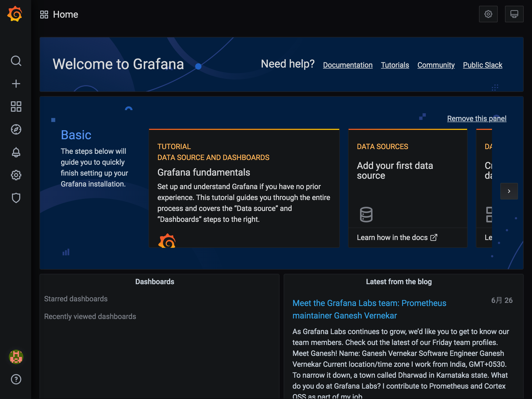The height and width of the screenshot is (399, 532).
Task: Expand next setup cards with right chevron
Action: [509, 191]
